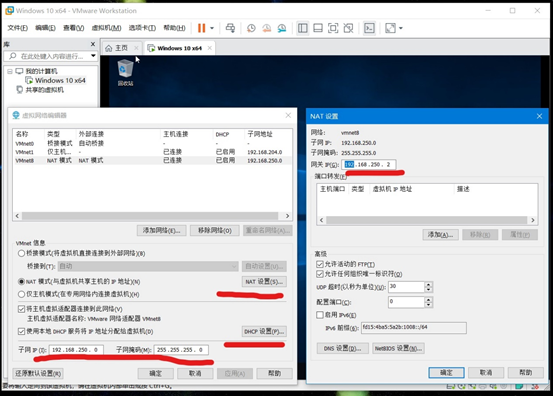The height and width of the screenshot is (396, 553).
Task: Toggle the enable IPv6 checkbox
Action: (320, 315)
